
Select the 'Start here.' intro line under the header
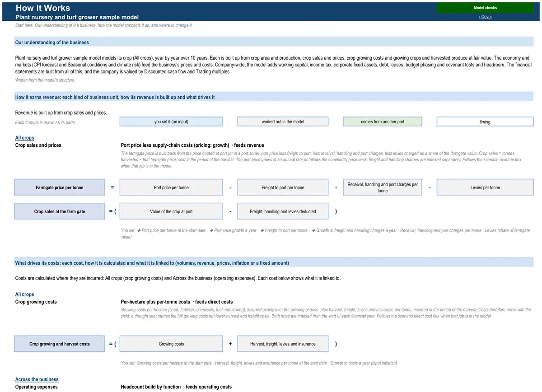tap(104, 25)
